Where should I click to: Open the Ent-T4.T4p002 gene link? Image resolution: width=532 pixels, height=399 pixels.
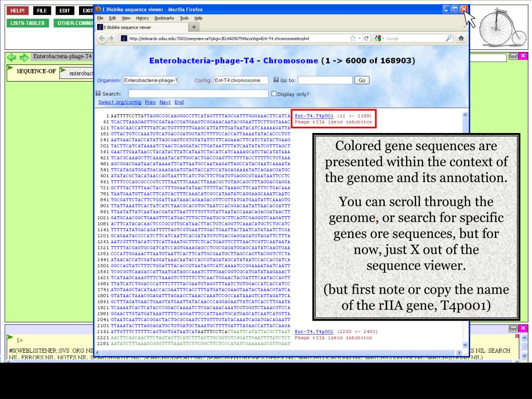pyautogui.click(x=314, y=331)
